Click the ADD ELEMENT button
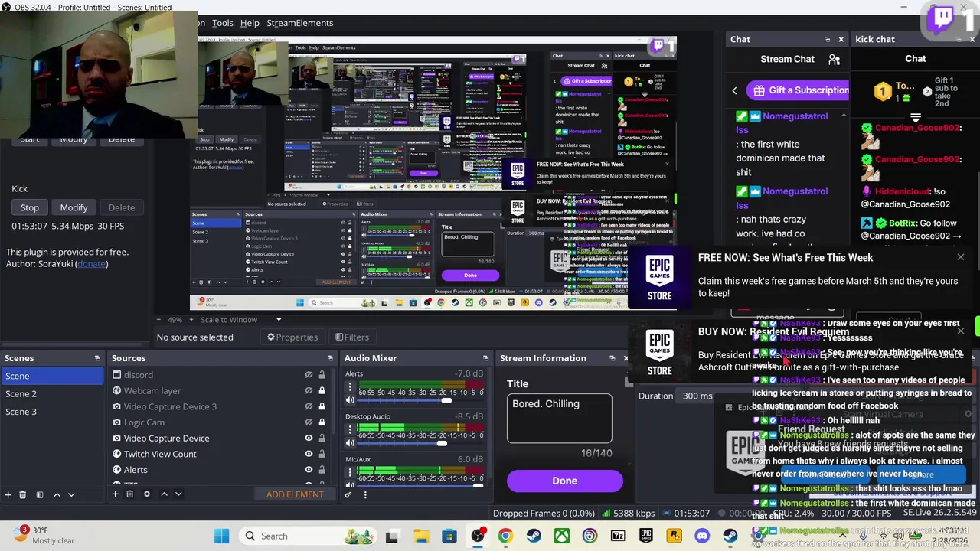The image size is (980, 551). [x=295, y=494]
